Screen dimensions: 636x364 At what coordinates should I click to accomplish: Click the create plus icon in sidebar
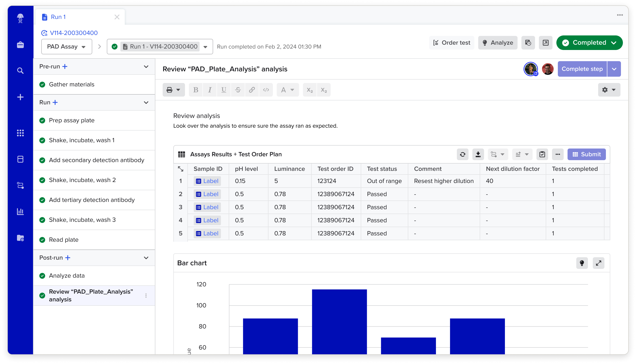coord(20,97)
